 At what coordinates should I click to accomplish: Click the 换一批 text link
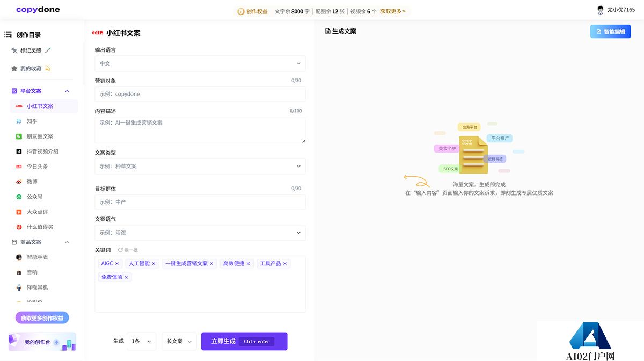[x=131, y=250]
